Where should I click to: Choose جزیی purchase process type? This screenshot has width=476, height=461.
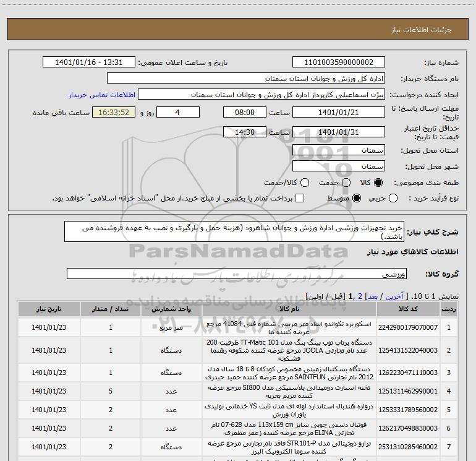[393, 198]
